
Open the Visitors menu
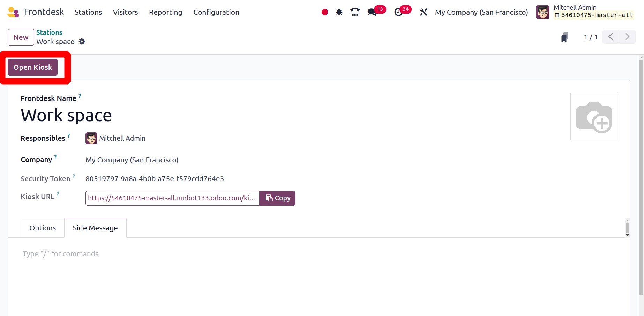[x=126, y=12]
